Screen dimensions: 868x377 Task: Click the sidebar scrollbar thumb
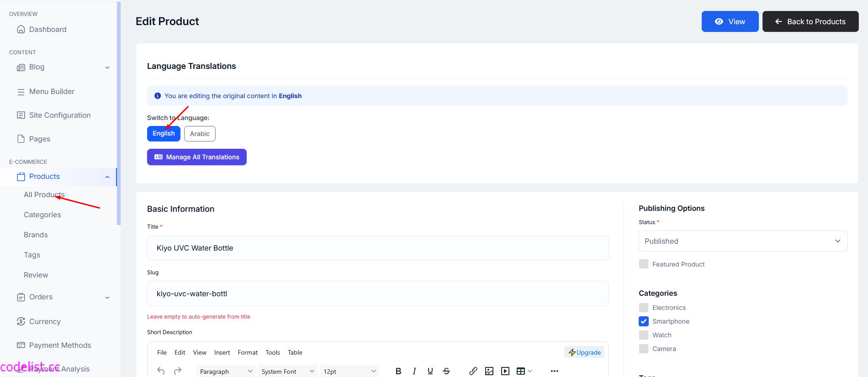click(x=119, y=113)
